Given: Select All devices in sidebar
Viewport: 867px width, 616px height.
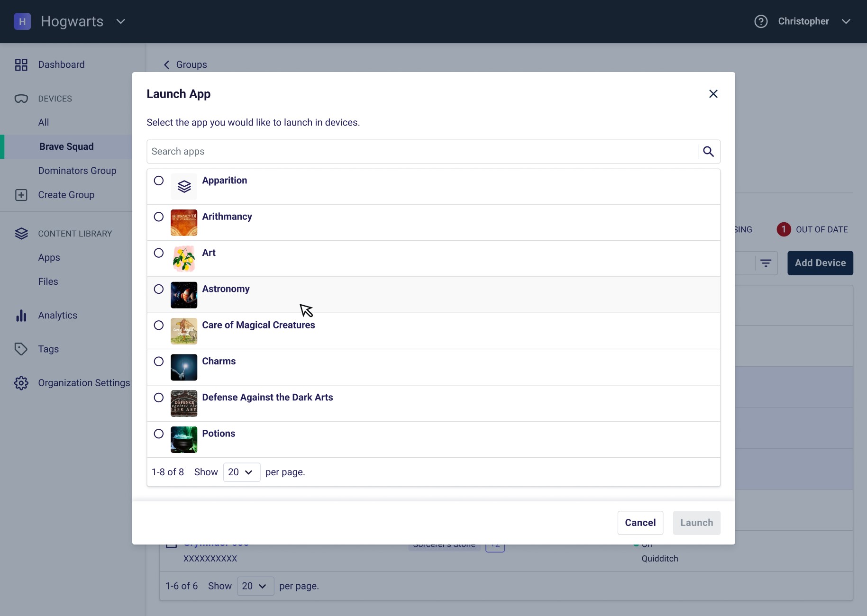Looking at the screenshot, I should (x=44, y=122).
